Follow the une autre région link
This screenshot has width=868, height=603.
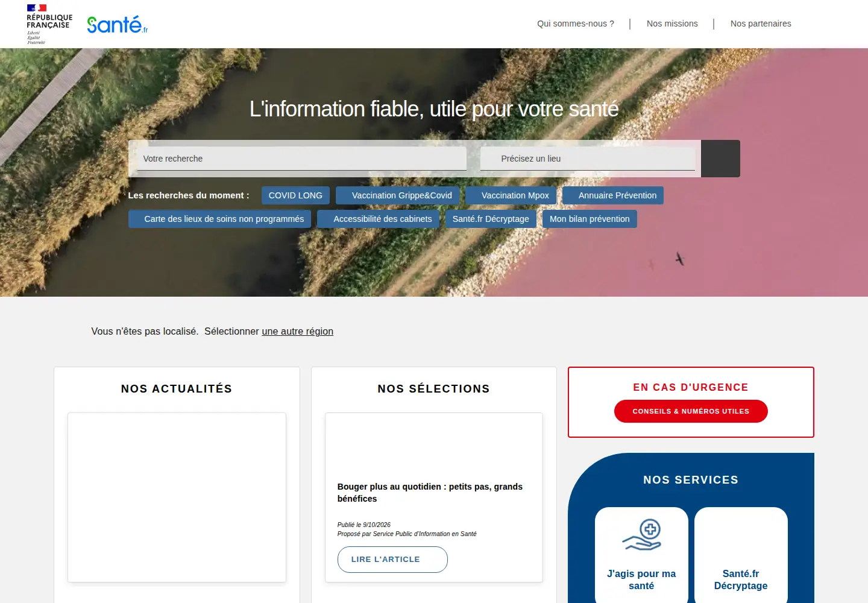[x=297, y=331]
